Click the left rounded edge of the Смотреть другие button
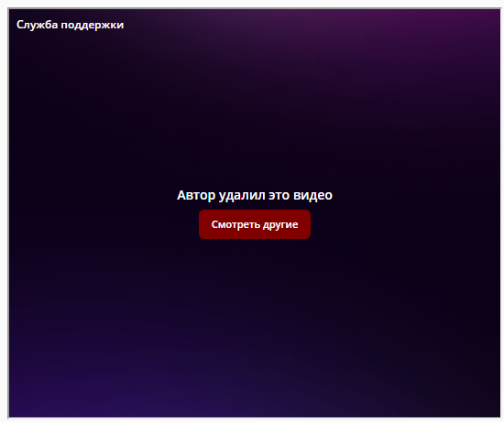This screenshot has height=422, width=504. coord(203,224)
